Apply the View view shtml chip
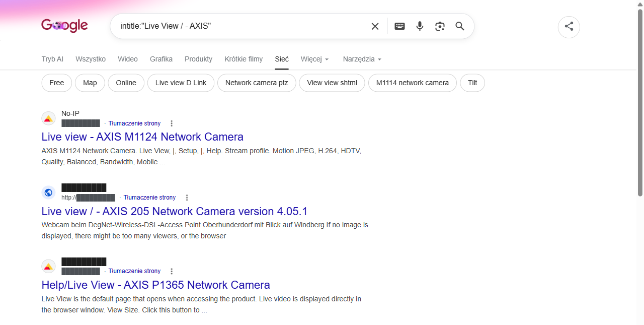 [332, 83]
